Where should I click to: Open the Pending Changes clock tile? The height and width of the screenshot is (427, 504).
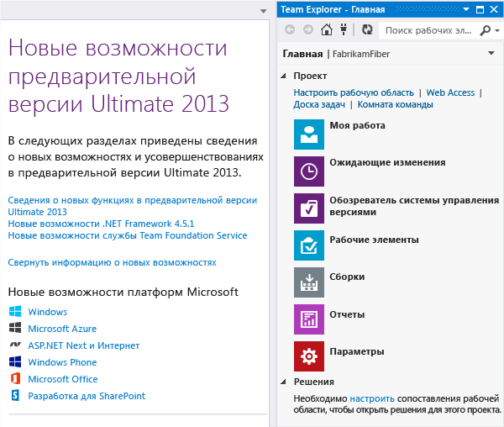click(309, 171)
